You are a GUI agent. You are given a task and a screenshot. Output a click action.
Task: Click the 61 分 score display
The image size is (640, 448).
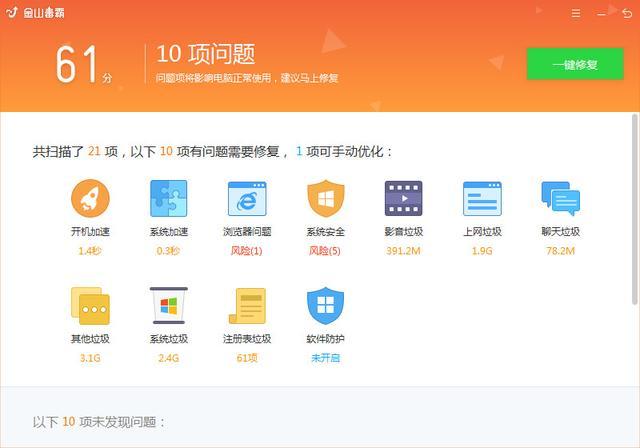click(x=83, y=64)
